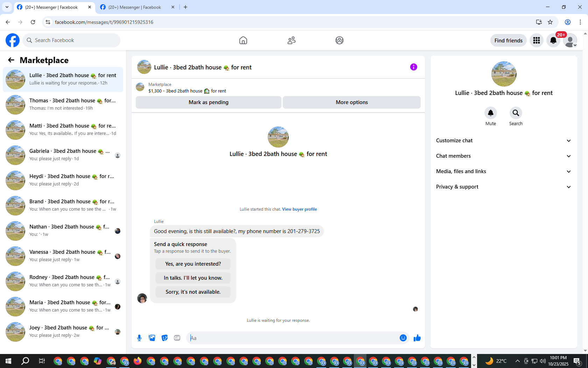The image size is (588, 368).
Task: Send a voice clip microphone icon
Action: click(x=139, y=338)
